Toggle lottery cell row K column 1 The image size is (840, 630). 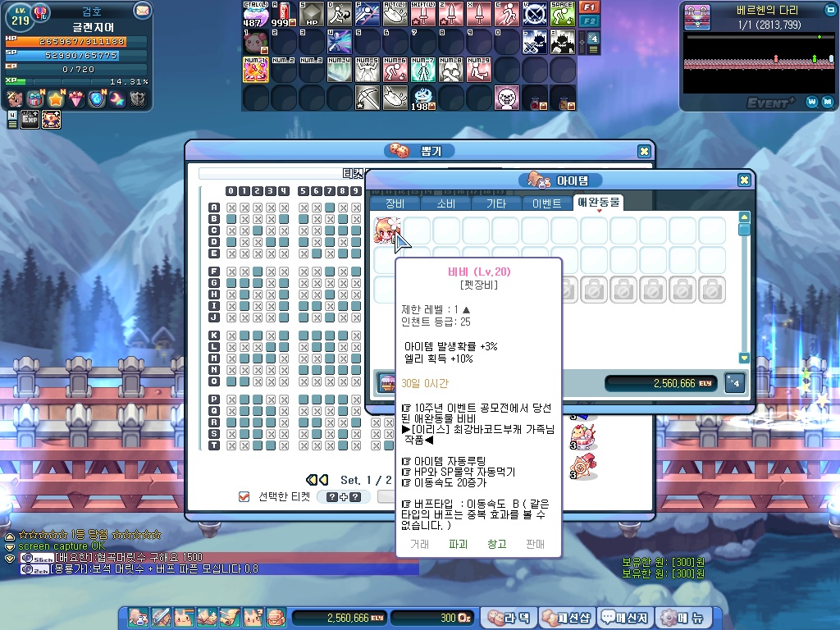pyautogui.click(x=244, y=336)
